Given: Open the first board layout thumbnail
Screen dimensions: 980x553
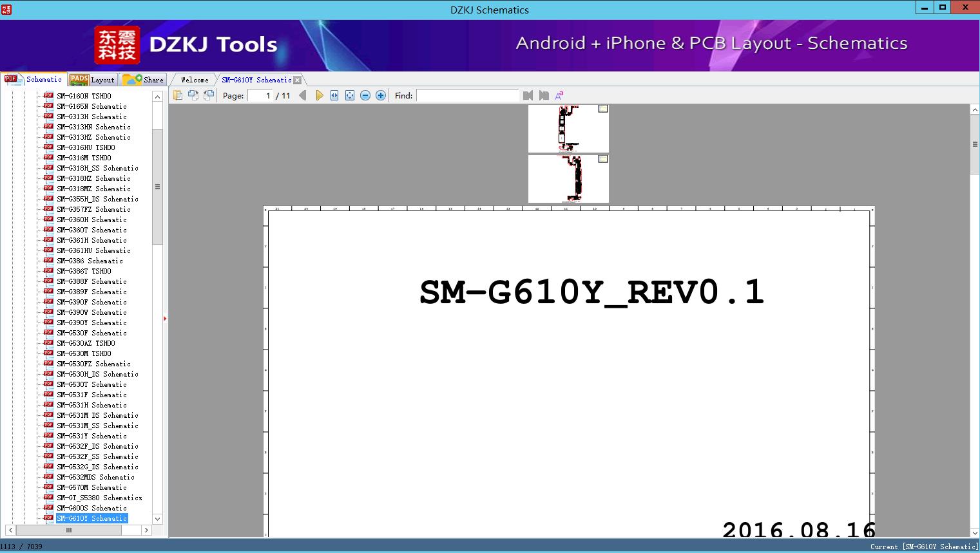Looking at the screenshot, I should [x=568, y=128].
